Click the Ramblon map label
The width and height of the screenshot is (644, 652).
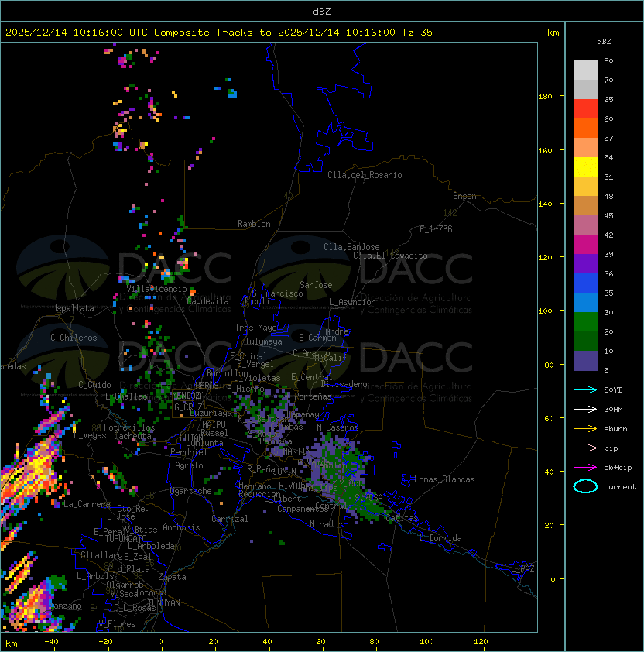tap(254, 224)
